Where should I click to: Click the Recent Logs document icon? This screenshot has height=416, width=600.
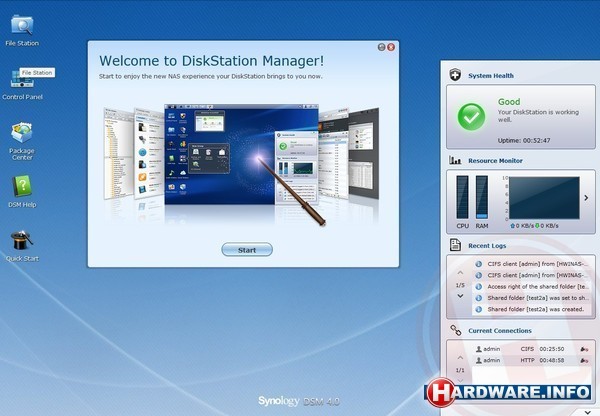click(455, 245)
